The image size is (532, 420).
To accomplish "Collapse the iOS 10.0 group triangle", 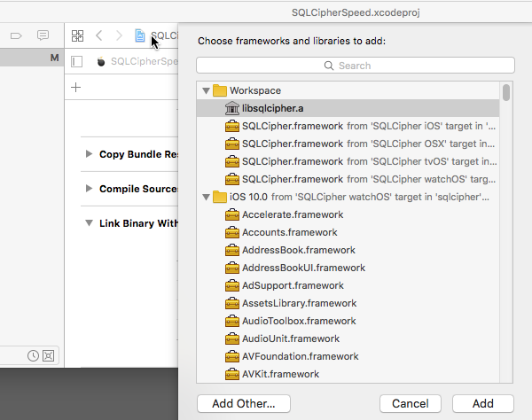I will [x=206, y=197].
